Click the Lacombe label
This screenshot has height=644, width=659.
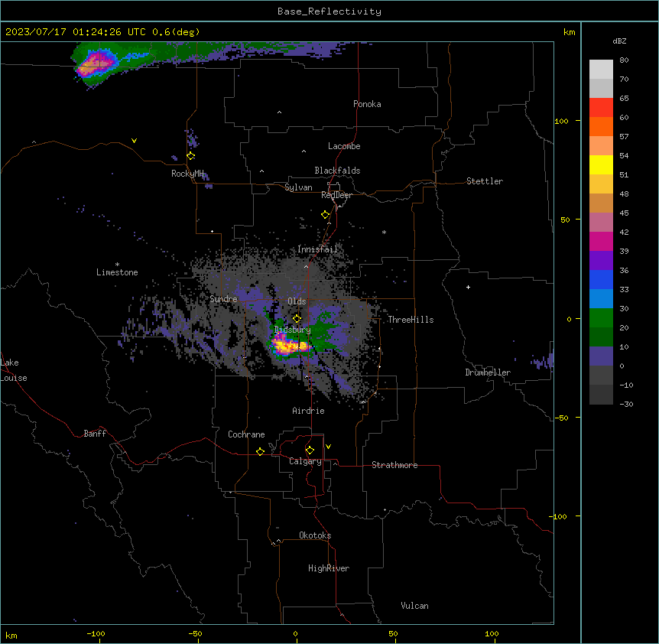344,146
